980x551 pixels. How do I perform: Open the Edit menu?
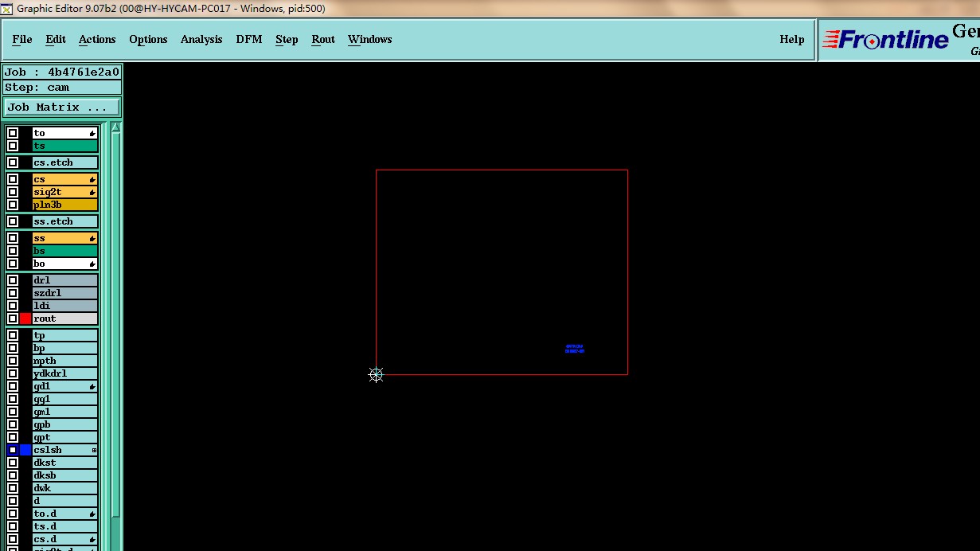pyautogui.click(x=56, y=39)
